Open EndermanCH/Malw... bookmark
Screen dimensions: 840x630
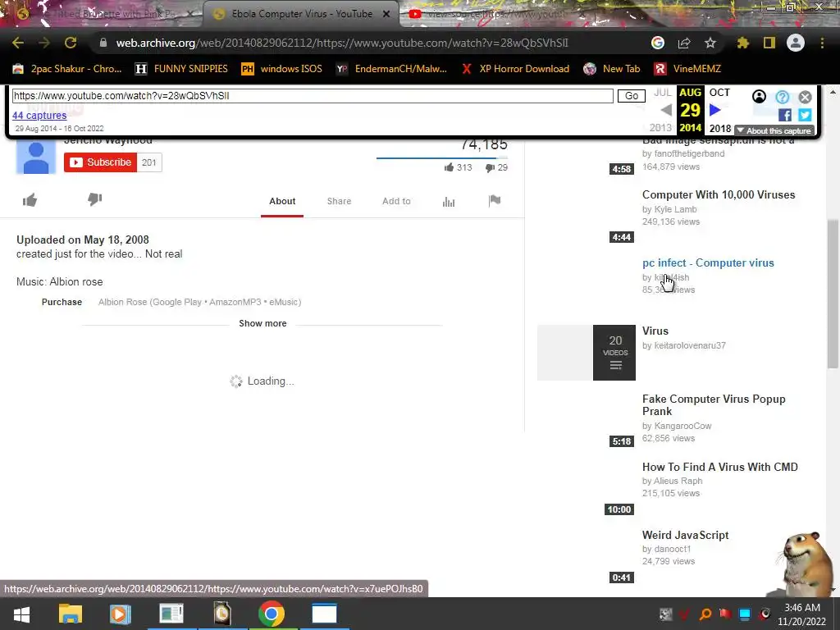pyautogui.click(x=391, y=69)
